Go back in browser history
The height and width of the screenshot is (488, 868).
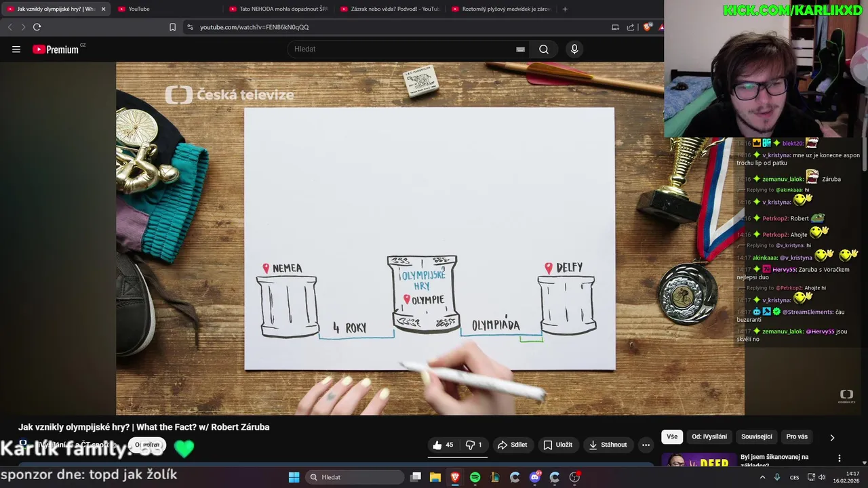point(9,27)
